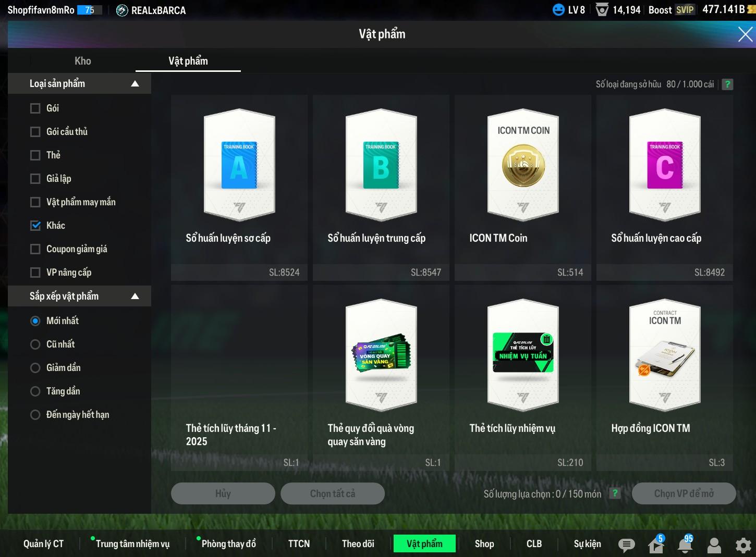
Task: Close the Vật phẩm window
Action: (745, 34)
